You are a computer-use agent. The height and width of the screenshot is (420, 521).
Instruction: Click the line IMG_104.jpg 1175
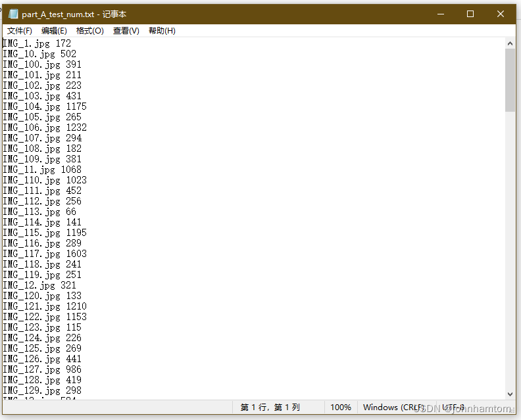pos(45,106)
